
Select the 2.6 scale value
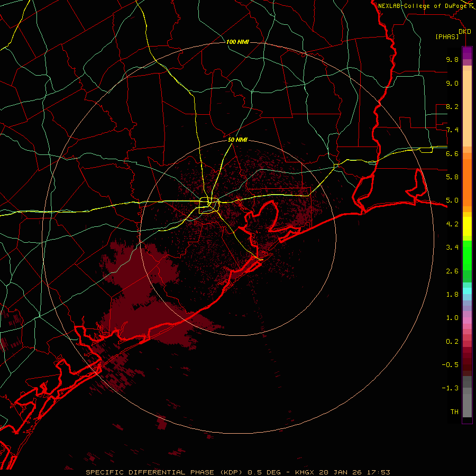(452, 271)
